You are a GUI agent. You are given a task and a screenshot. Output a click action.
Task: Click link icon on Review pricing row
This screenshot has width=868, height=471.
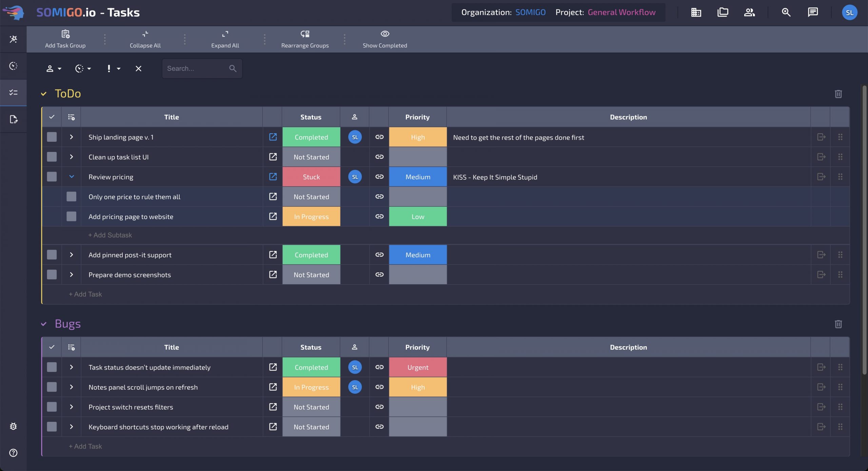click(x=379, y=177)
